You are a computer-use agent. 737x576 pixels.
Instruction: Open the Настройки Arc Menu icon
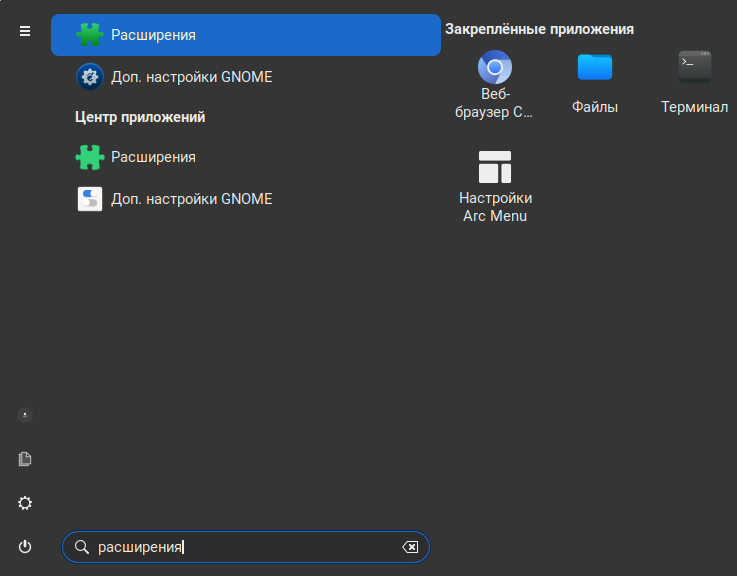tap(495, 167)
